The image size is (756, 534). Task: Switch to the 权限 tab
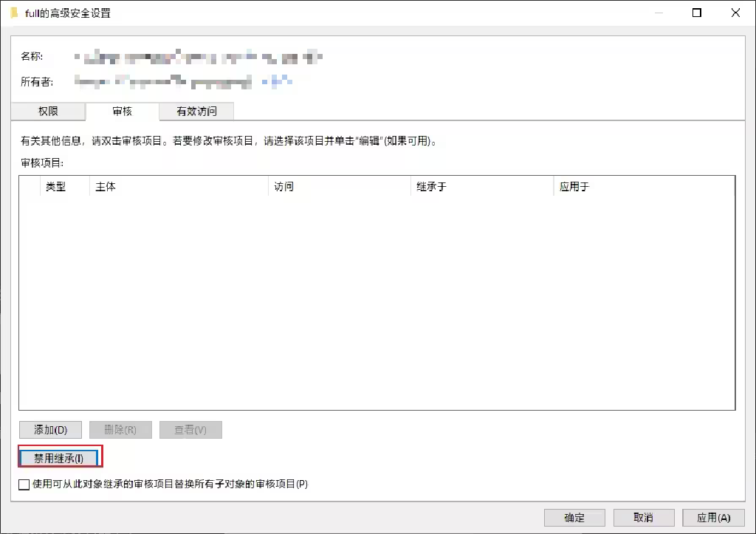[47, 111]
